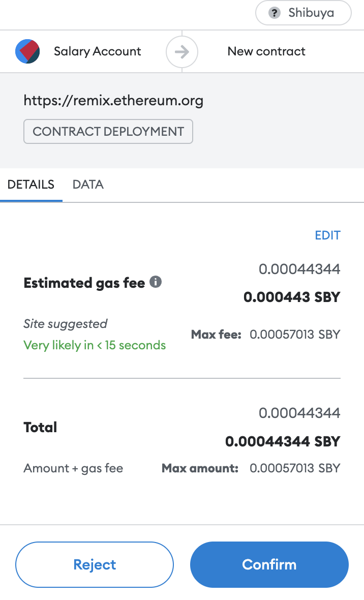Click the info icon beside Estimated gas fee
Viewport: 364px width, 600px height.
[156, 282]
